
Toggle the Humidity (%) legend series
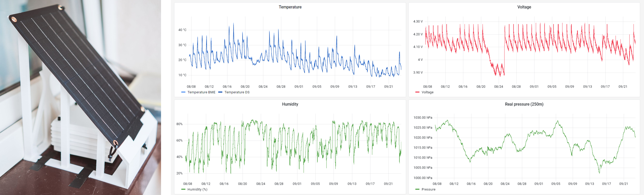197,189
